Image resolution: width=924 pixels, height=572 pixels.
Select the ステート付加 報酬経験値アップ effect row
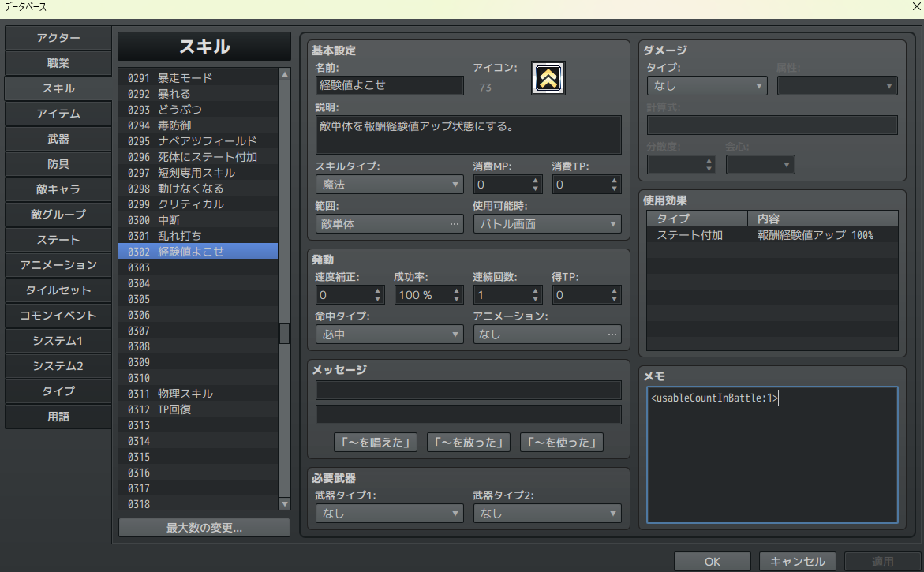[772, 235]
